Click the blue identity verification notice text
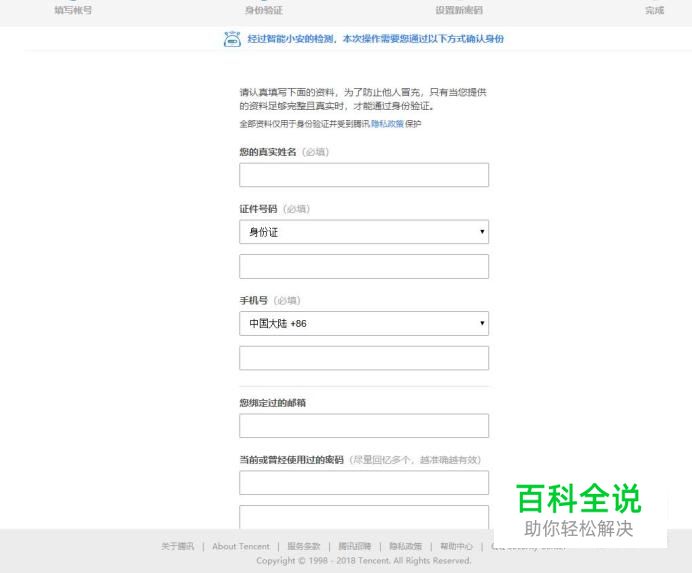 pos(376,39)
